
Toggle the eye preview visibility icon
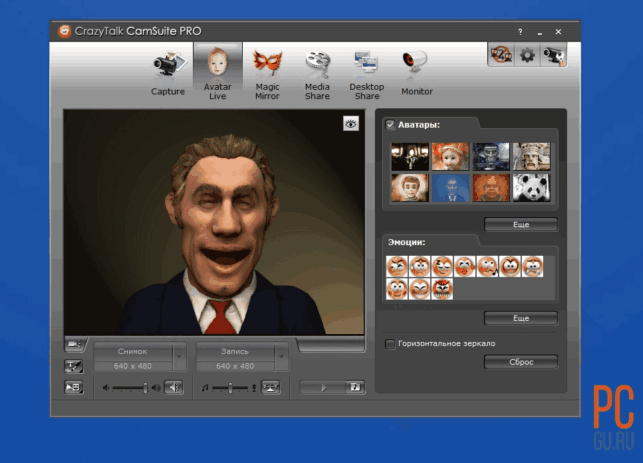pyautogui.click(x=351, y=123)
